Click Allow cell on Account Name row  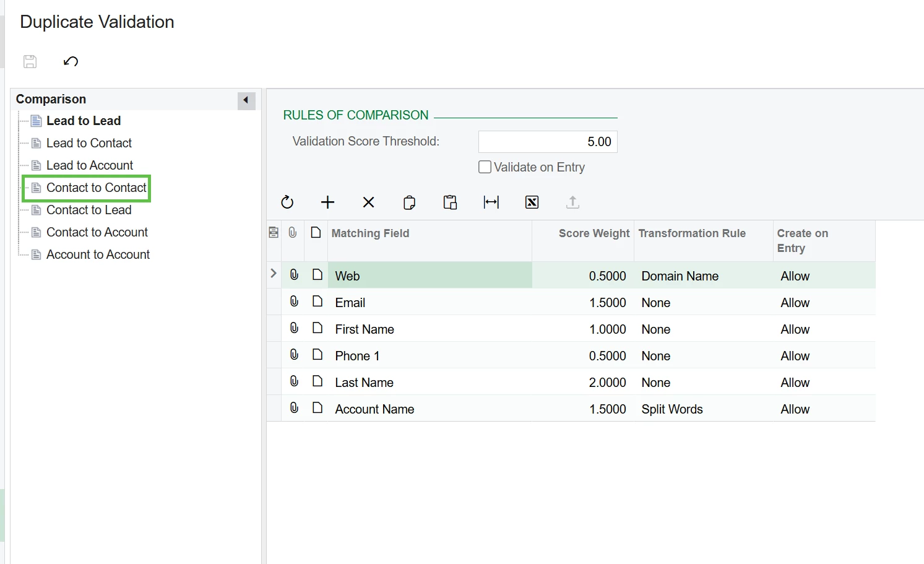(x=824, y=409)
